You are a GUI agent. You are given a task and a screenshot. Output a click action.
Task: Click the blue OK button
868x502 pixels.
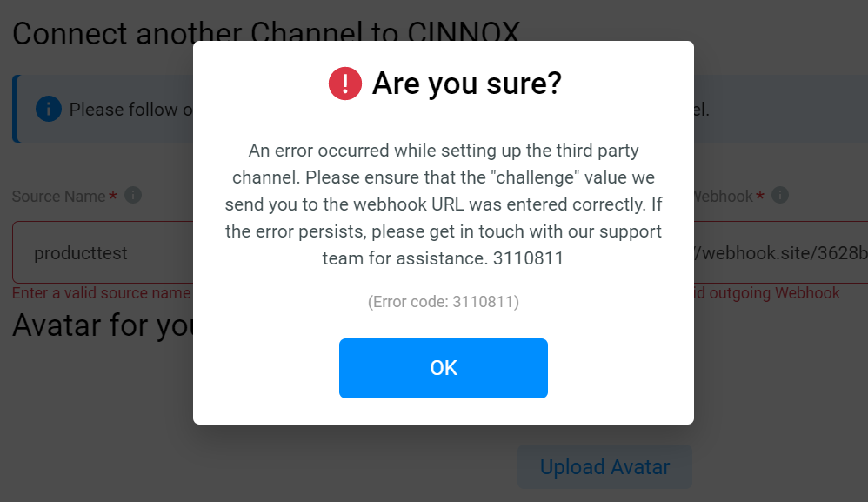(444, 368)
